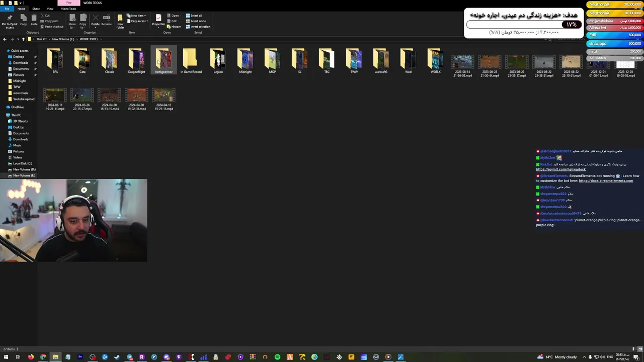Click the Windows Start button

pyautogui.click(x=6, y=357)
